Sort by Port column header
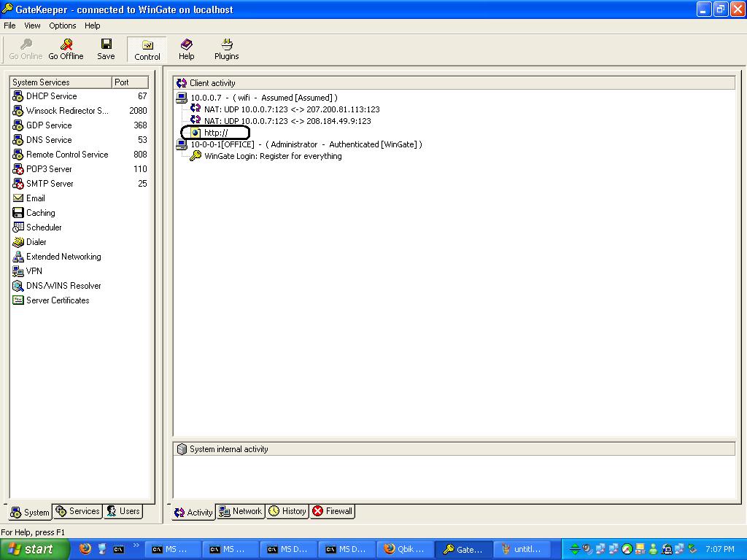This screenshot has height=560, width=747. pos(130,82)
